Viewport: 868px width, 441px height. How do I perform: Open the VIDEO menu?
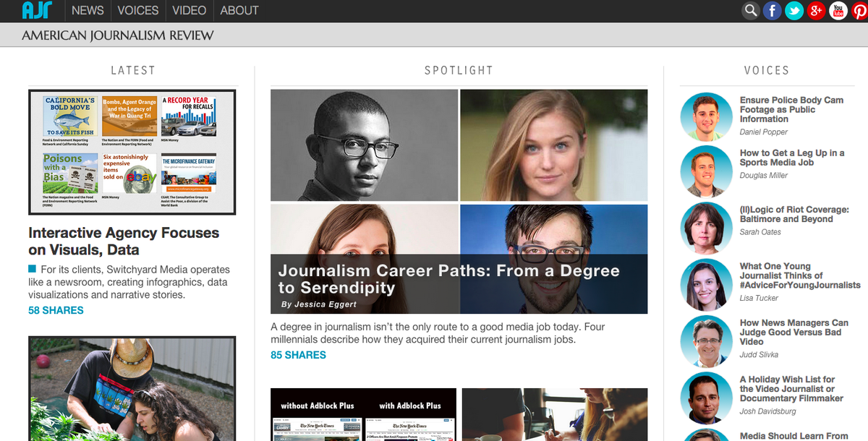pos(190,10)
